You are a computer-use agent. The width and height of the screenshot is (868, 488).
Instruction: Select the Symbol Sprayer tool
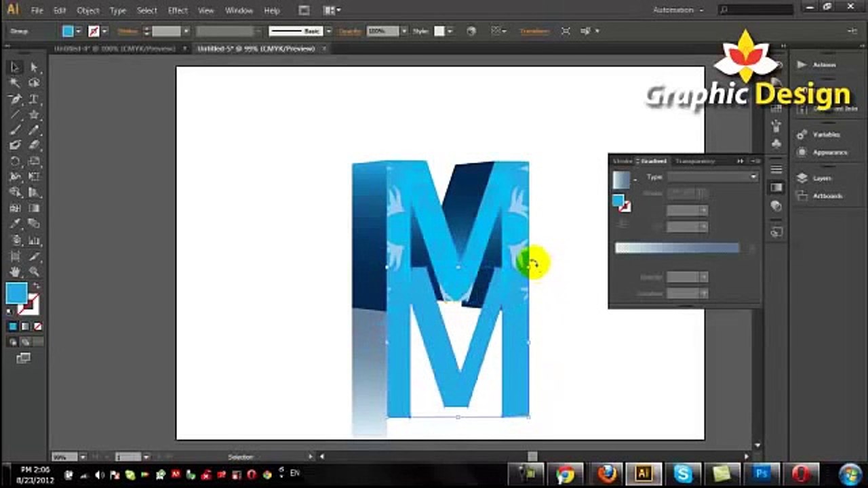(x=15, y=241)
